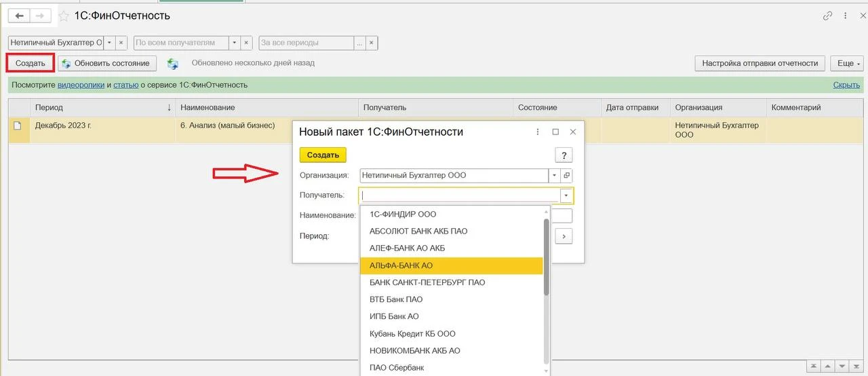Open period picker with the ellipsis button
Screen dimensions: 868x376
(x=360, y=43)
